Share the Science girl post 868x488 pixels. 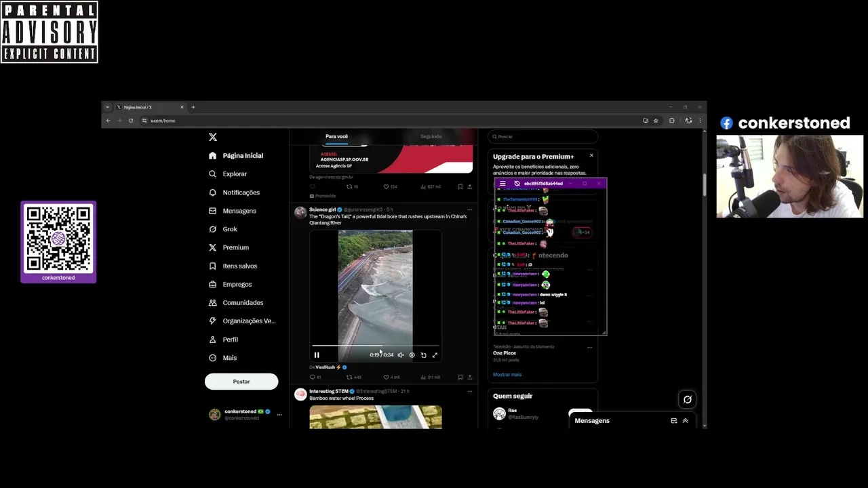point(469,377)
